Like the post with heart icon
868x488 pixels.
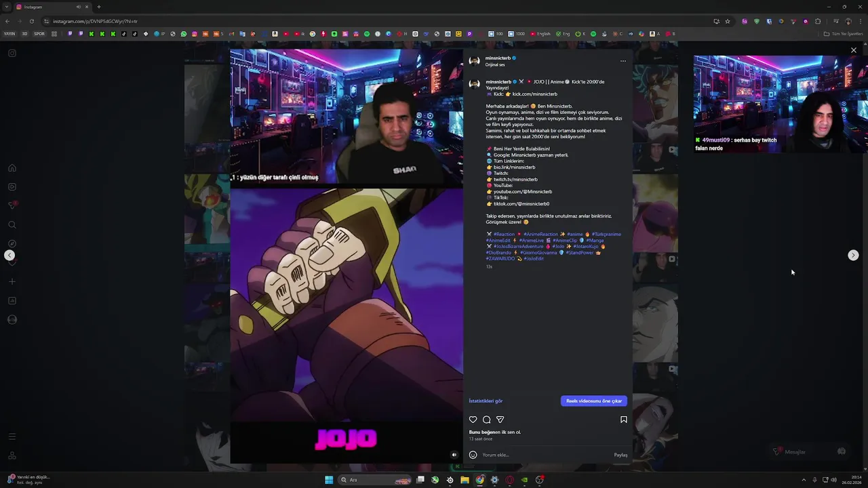click(x=473, y=420)
